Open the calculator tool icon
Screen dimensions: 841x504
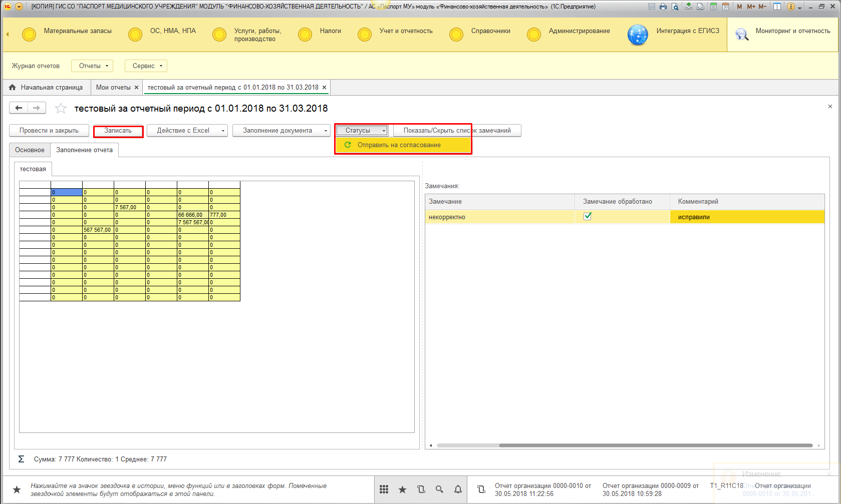(x=713, y=7)
